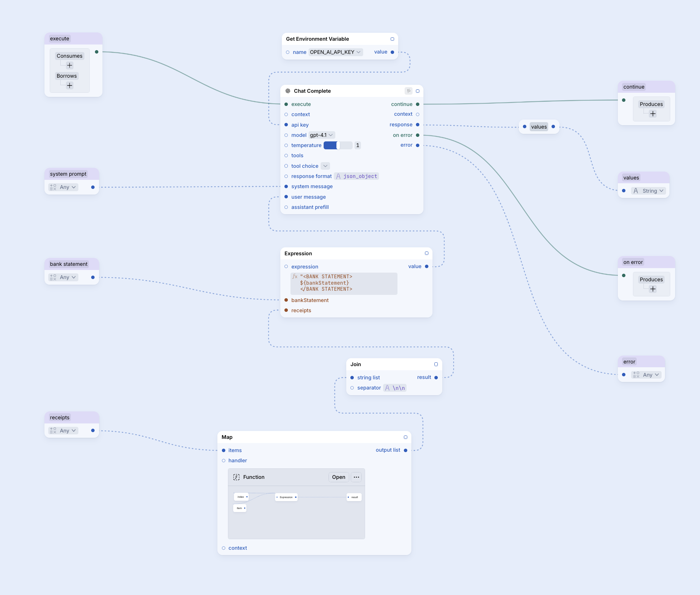The image size is (700, 595).
Task: Toggle the Map node square
Action: click(x=405, y=437)
